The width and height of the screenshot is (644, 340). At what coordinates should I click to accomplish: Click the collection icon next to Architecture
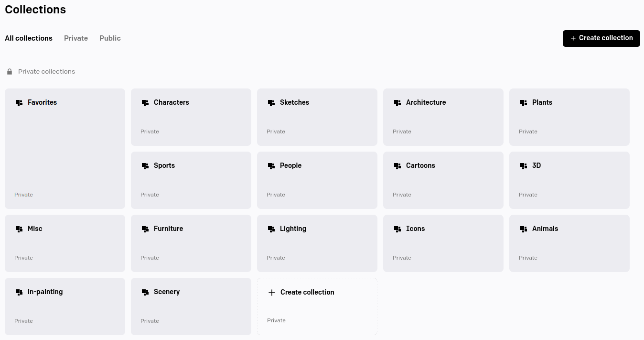coord(397,103)
